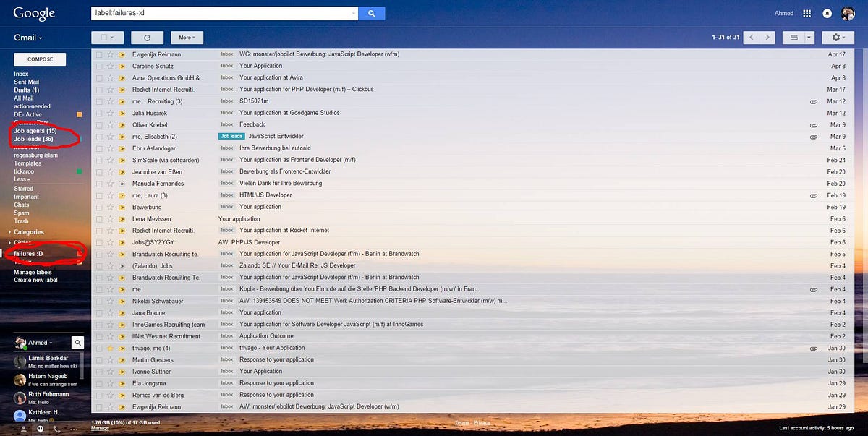Screen dimensions: 868x436
Task: Click the green tickaroo label color
Action: tap(80, 171)
